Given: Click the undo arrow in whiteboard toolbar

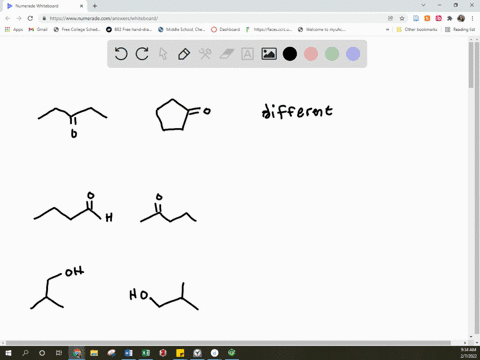Looking at the screenshot, I should pyautogui.click(x=121, y=54).
